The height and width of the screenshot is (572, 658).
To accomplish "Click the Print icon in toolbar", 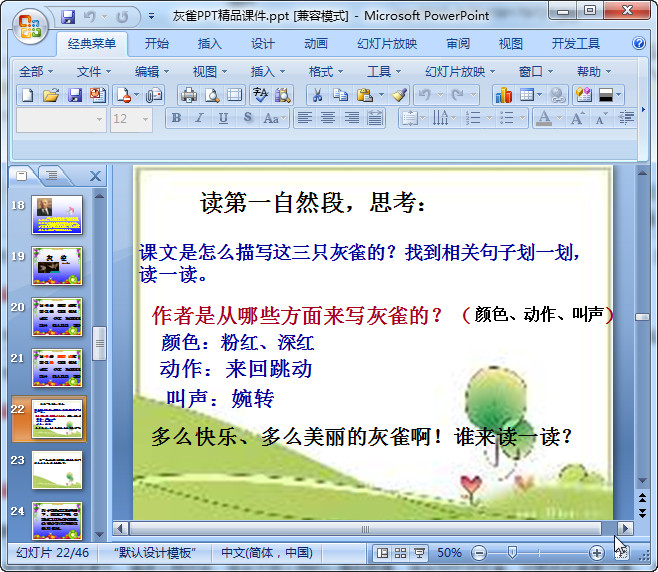I will (188, 95).
